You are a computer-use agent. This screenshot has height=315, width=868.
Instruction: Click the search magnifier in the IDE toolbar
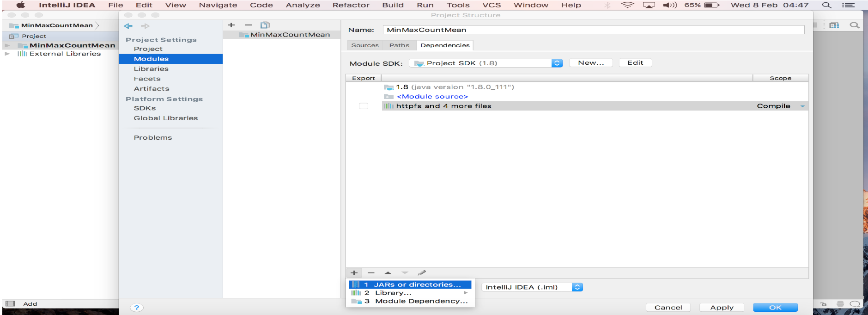pos(855,25)
